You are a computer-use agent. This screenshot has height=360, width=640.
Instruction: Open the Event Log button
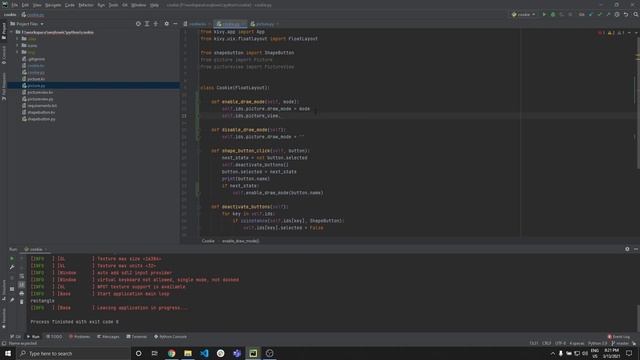(618, 337)
